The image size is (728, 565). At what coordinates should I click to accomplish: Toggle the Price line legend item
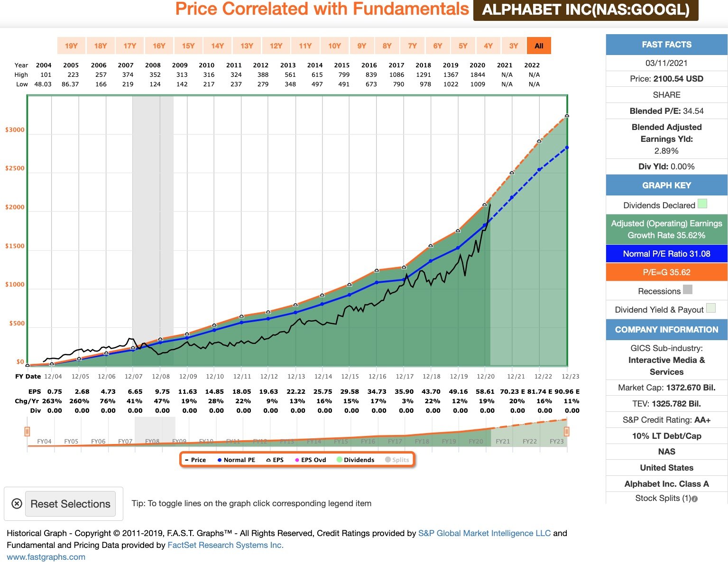[195, 460]
